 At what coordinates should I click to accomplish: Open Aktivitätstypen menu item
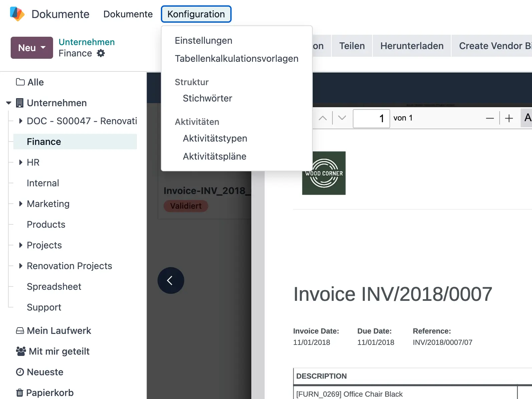point(215,138)
